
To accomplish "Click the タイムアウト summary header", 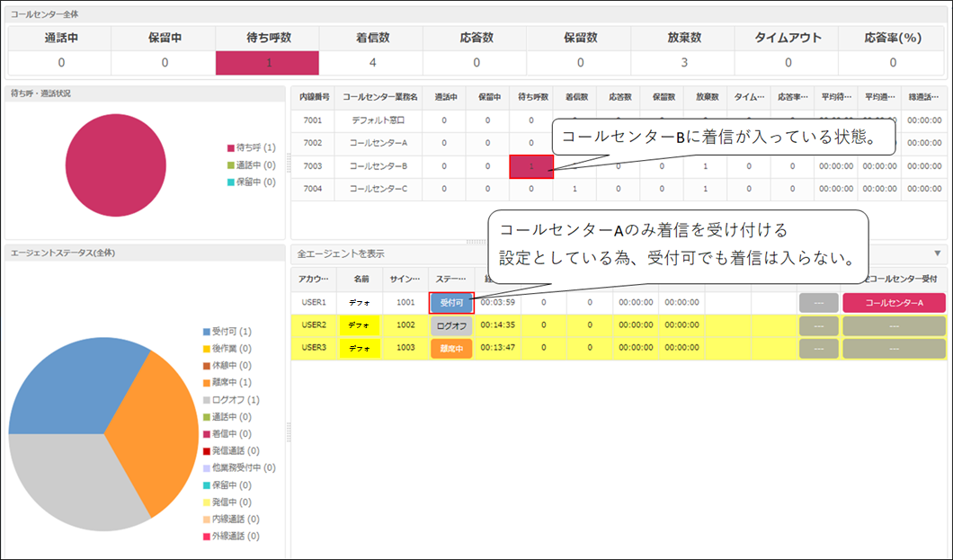I will pos(788,38).
